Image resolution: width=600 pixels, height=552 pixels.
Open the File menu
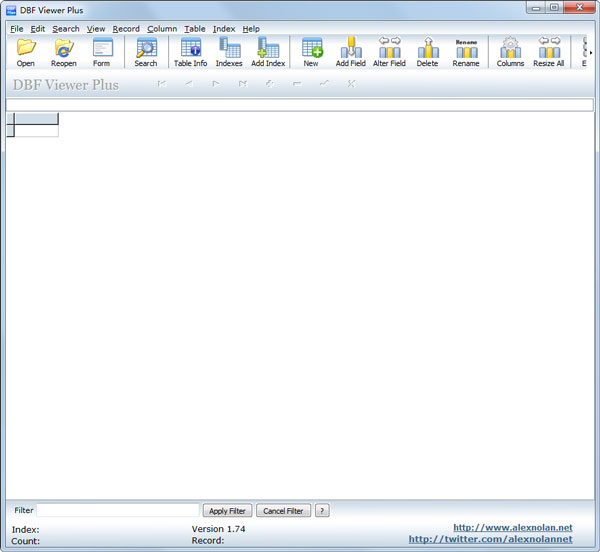pyautogui.click(x=16, y=29)
